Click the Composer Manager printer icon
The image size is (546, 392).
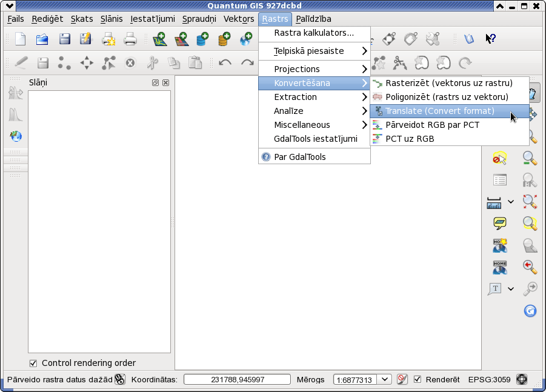(x=130, y=39)
